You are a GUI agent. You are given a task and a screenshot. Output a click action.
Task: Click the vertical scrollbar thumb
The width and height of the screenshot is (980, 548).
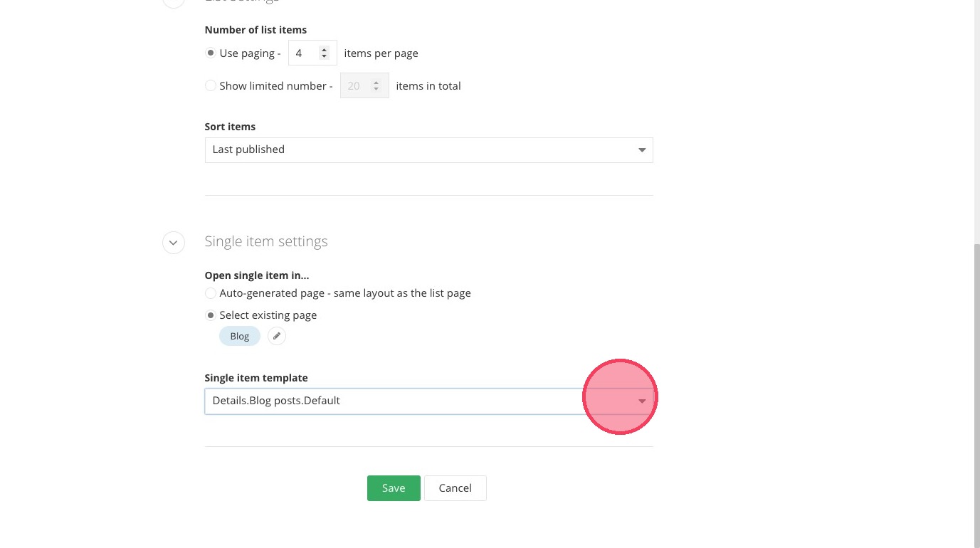tap(976, 391)
